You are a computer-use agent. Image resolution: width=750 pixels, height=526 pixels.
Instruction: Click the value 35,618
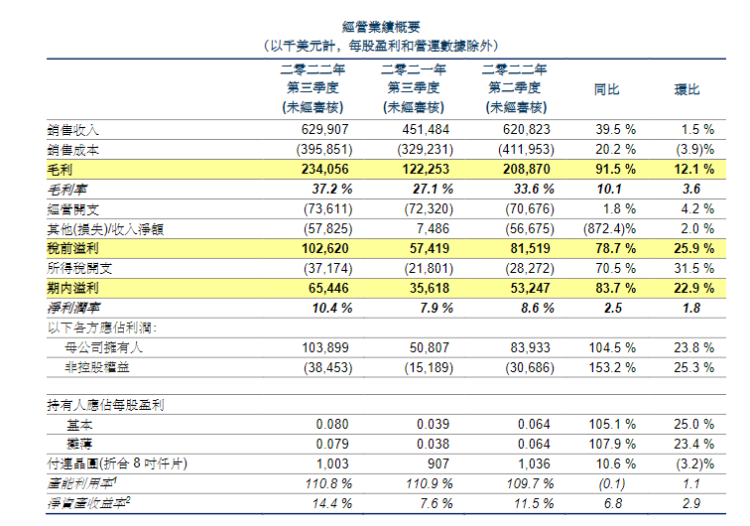[430, 288]
